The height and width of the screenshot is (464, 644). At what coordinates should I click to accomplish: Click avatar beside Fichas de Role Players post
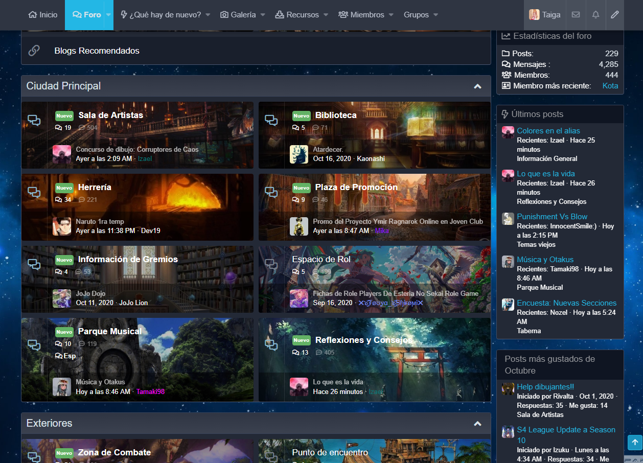coord(299,299)
